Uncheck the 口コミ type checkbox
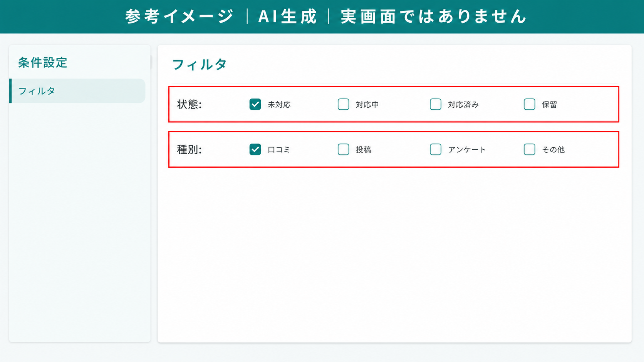This screenshot has height=362, width=644. point(255,149)
